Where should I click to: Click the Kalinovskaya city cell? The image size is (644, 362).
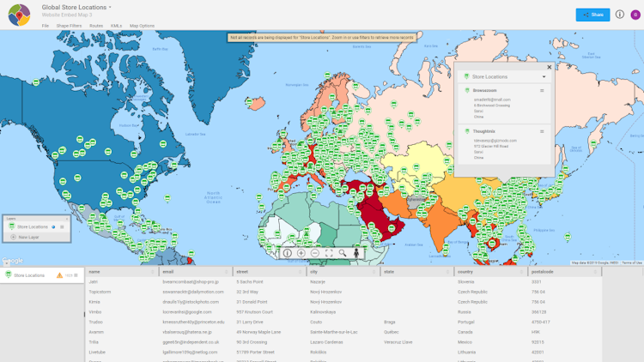click(x=323, y=312)
